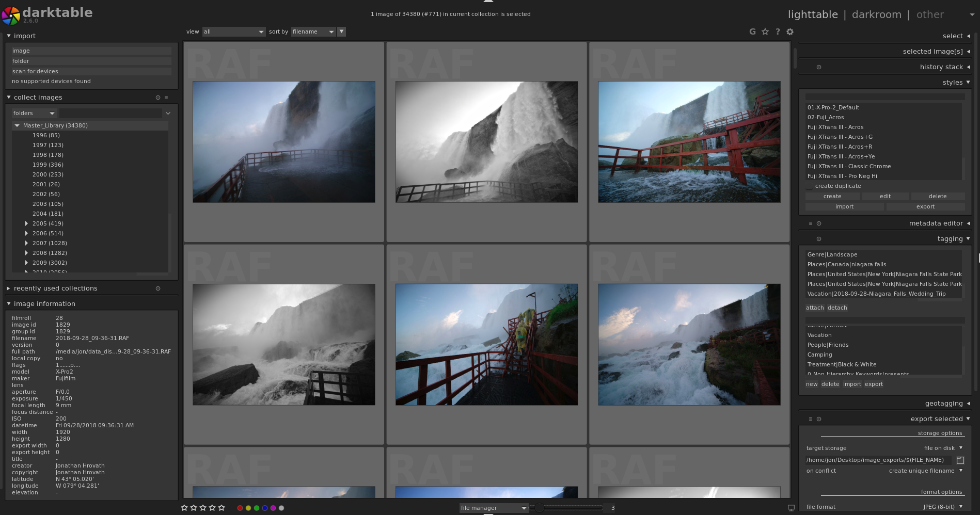980x515 pixels.
Task: Click scan for devices button
Action: tap(91, 72)
